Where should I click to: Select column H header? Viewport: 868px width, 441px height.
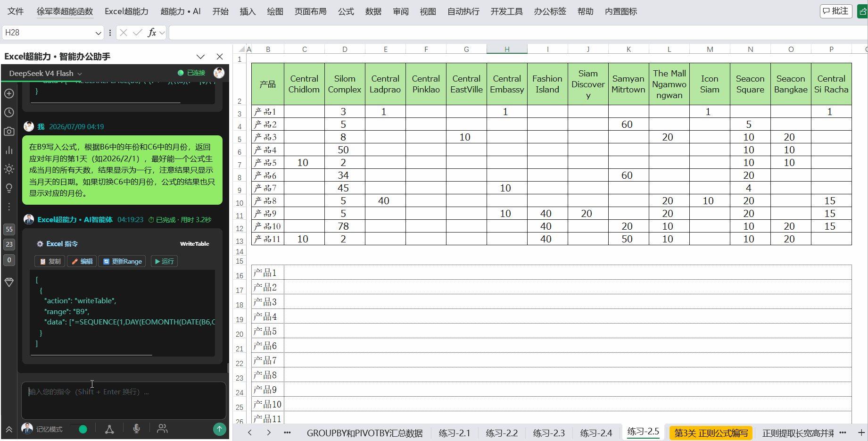pyautogui.click(x=507, y=49)
